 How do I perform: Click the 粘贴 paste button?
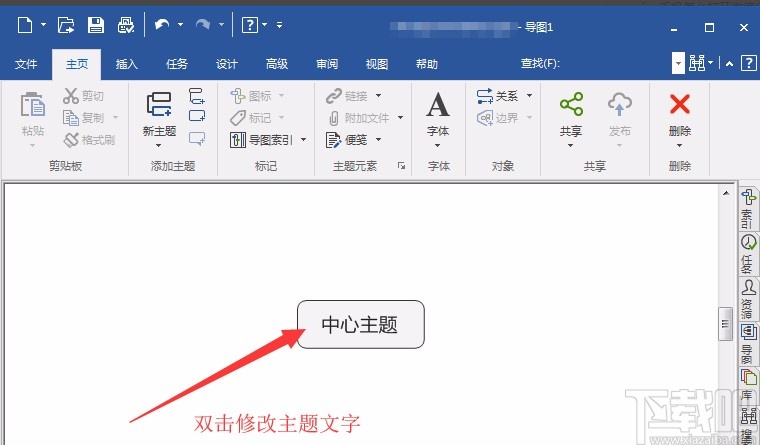pos(33,119)
